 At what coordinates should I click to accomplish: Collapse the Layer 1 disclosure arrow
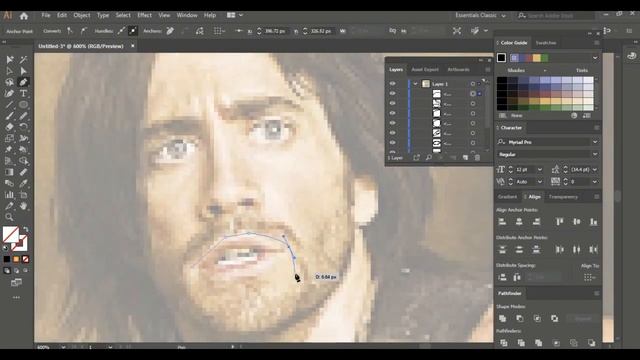[416, 84]
